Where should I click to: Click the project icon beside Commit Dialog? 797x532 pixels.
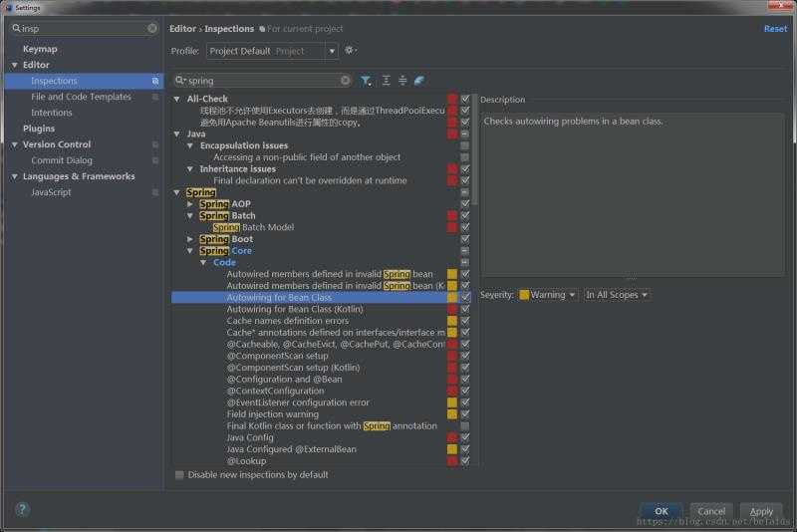155,160
